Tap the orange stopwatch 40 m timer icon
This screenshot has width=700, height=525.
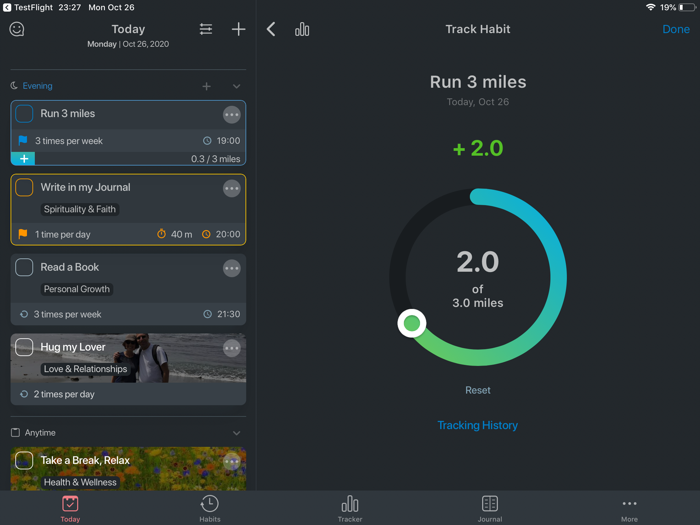point(161,234)
